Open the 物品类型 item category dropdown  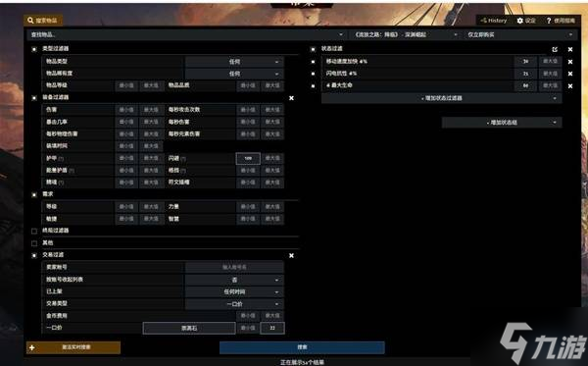tap(234, 62)
